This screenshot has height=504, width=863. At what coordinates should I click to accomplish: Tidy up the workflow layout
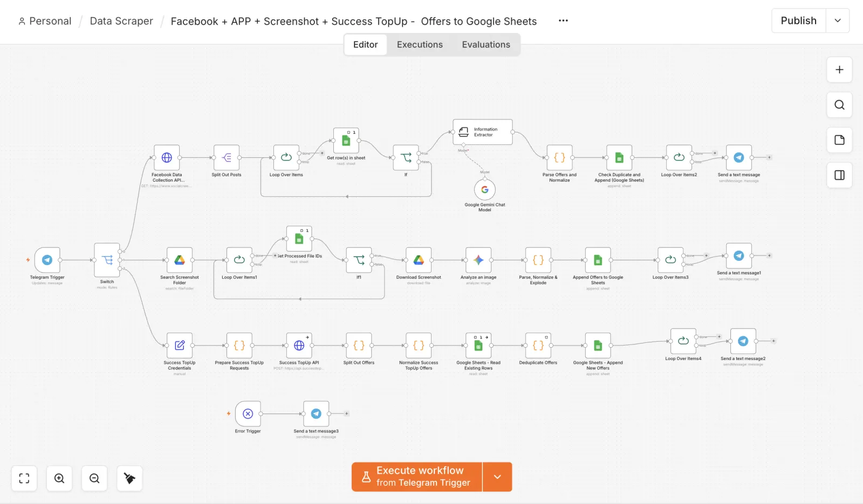point(129,478)
